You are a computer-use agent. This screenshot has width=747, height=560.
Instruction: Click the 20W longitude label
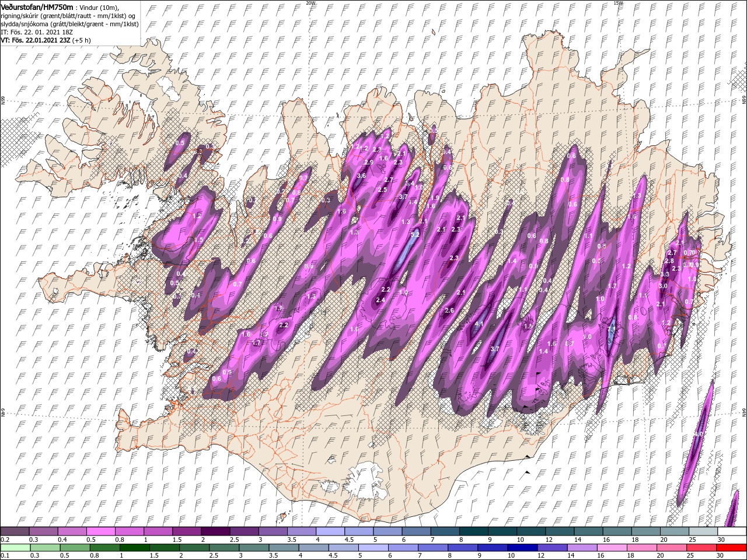coord(310,3)
